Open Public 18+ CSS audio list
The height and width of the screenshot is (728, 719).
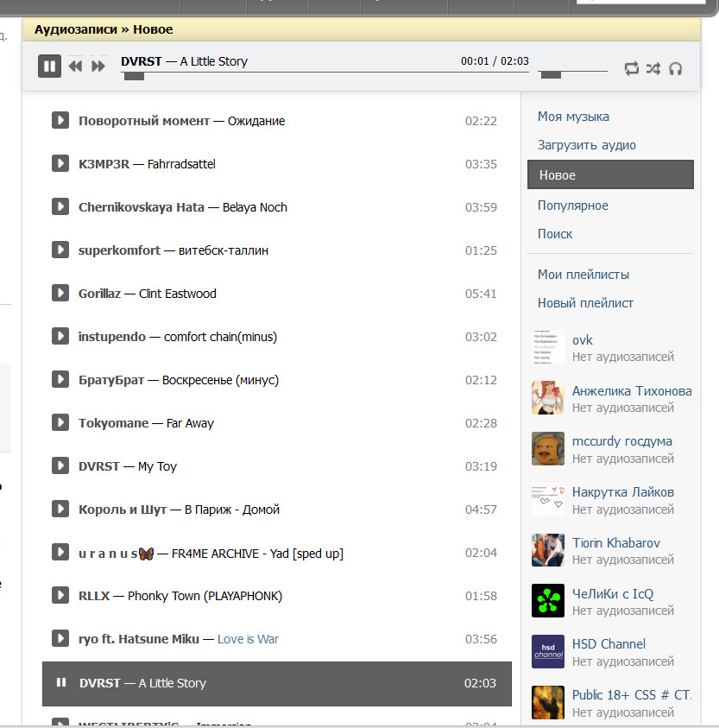click(632, 695)
